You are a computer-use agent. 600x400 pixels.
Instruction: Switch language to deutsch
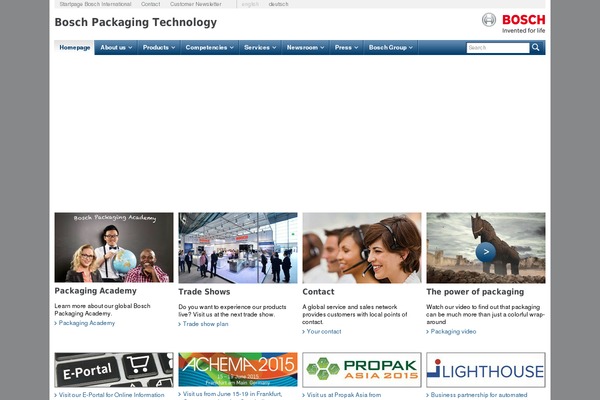point(278,4)
